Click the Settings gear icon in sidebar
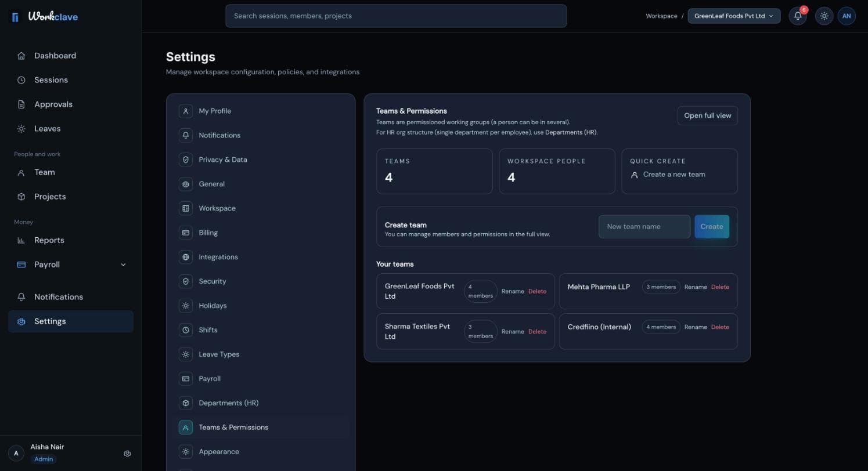 (21, 321)
